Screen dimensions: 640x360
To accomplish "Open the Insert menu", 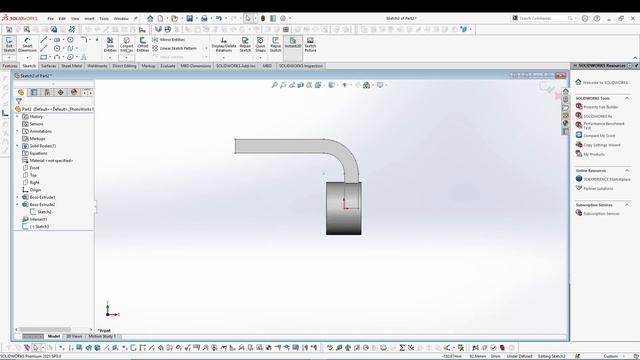I will click(89, 18).
